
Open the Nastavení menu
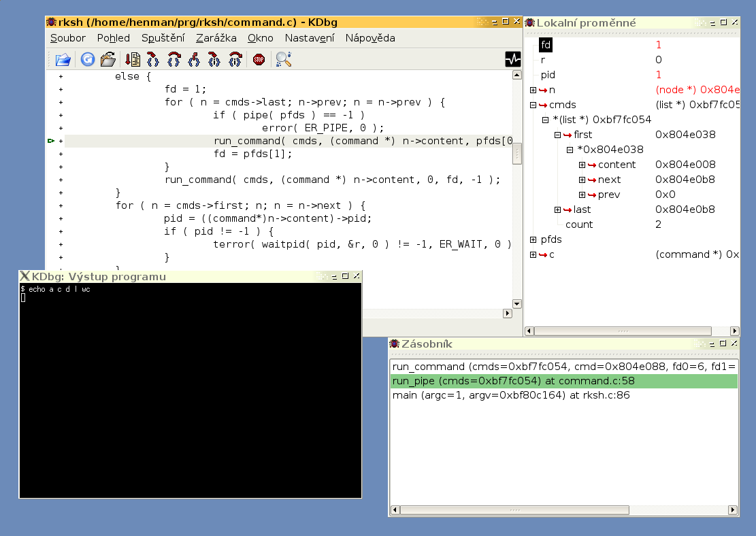(x=310, y=38)
